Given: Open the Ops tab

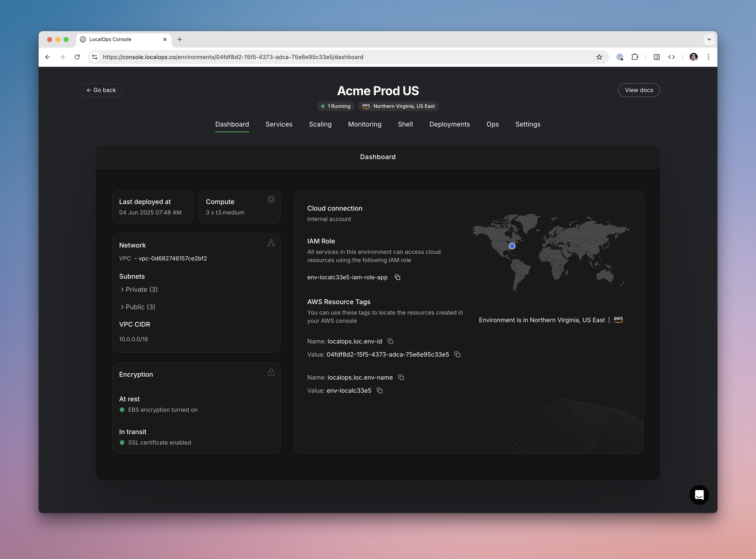Looking at the screenshot, I should coord(492,124).
